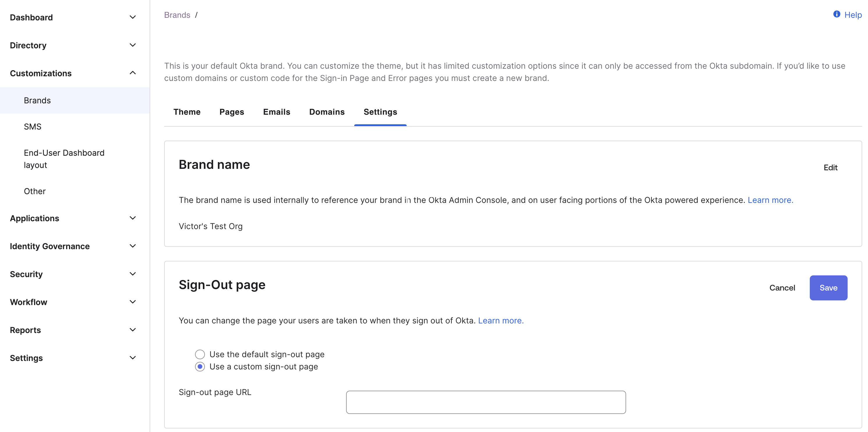This screenshot has height=432, width=868.
Task: Cancel the Sign-Out page changes
Action: (x=782, y=287)
